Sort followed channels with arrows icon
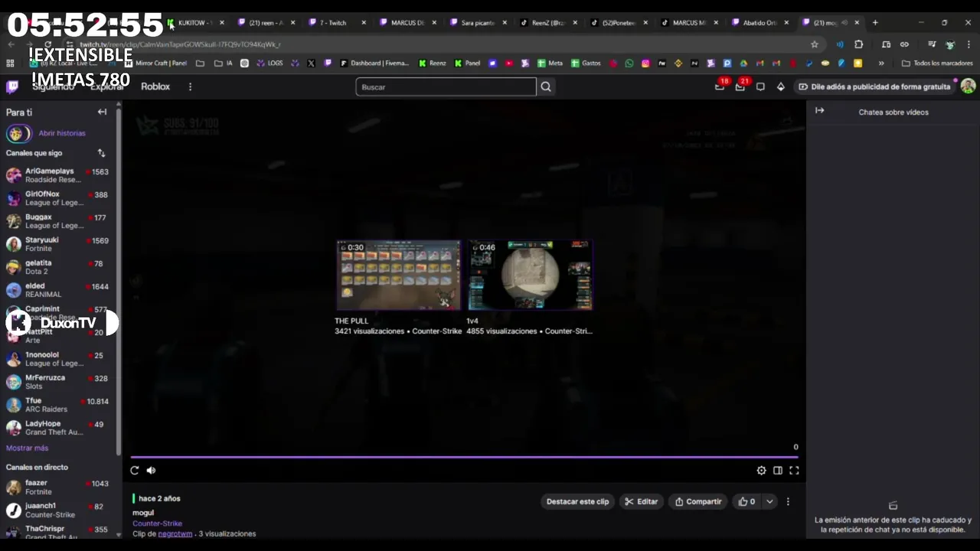This screenshot has width=980, height=551. 101,153
